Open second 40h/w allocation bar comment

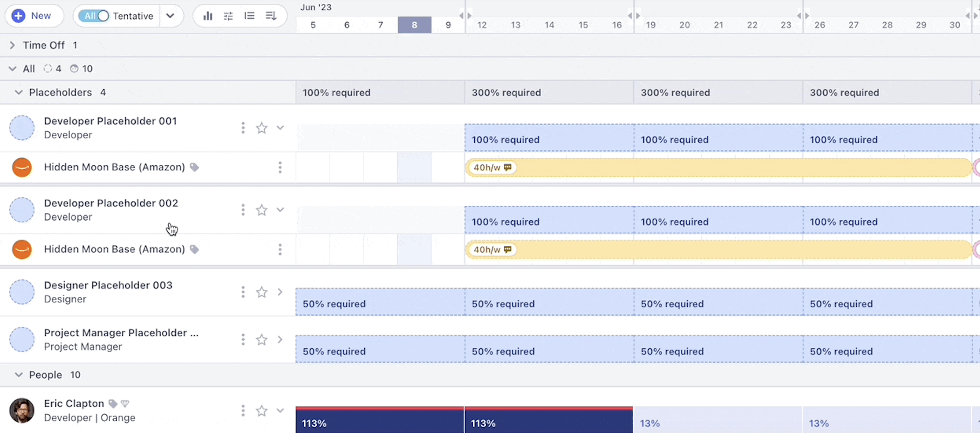pyautogui.click(x=508, y=250)
